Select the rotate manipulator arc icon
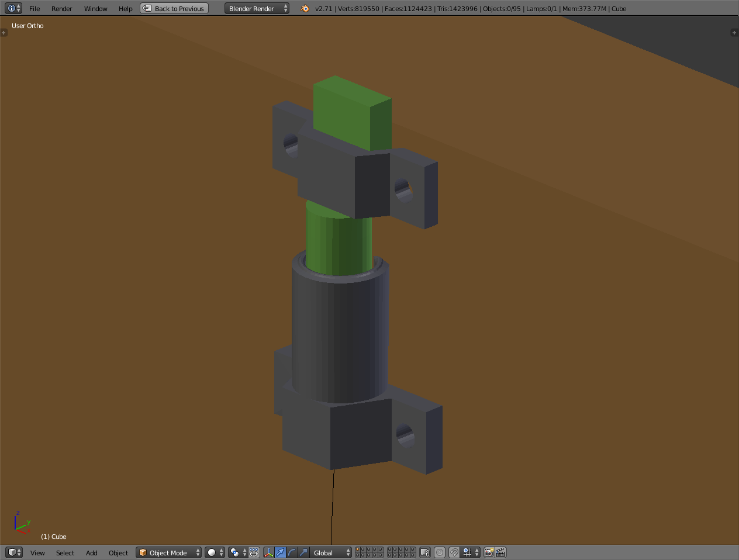739x560 pixels. click(292, 552)
